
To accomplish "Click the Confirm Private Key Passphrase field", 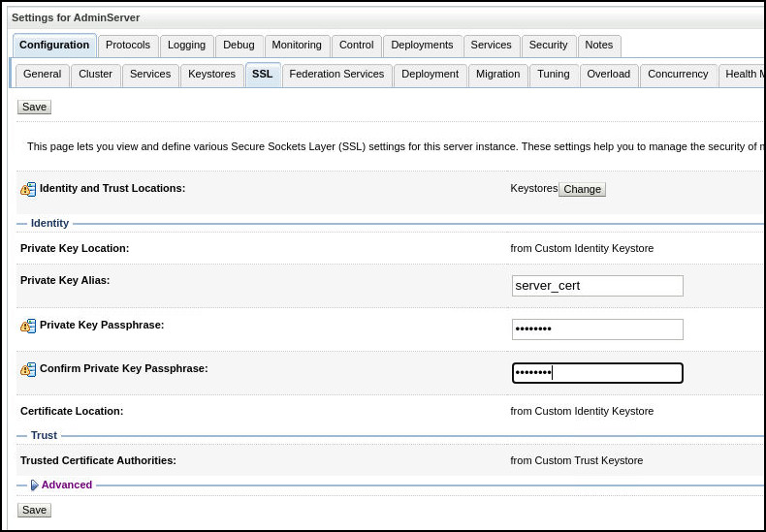I will [597, 373].
